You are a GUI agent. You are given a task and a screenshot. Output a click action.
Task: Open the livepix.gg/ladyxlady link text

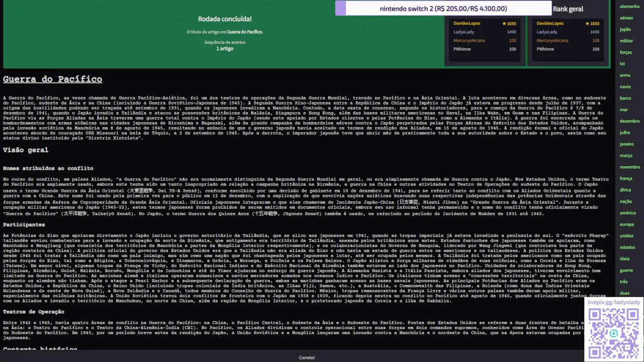(x=614, y=302)
